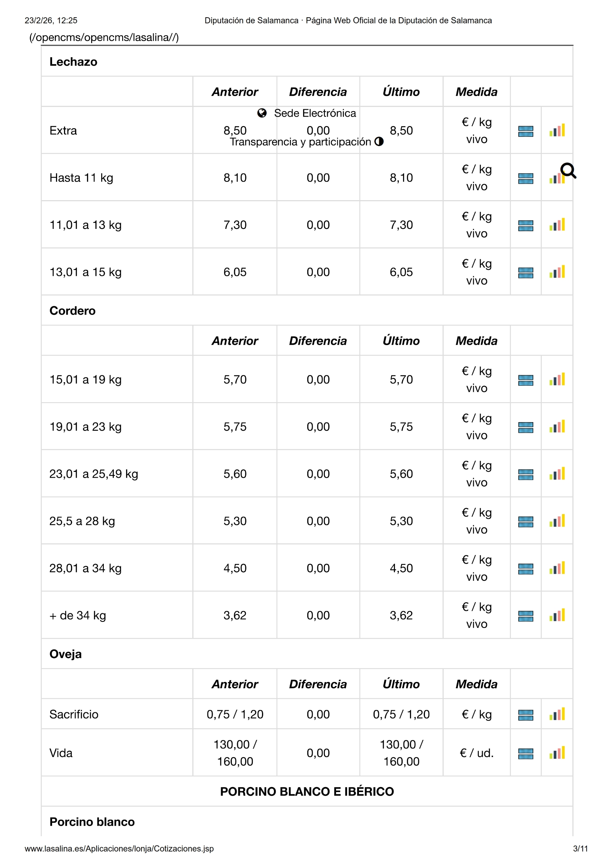The image size is (613, 868).
Task: Click the magnifying glass search icon
Action: [x=568, y=171]
